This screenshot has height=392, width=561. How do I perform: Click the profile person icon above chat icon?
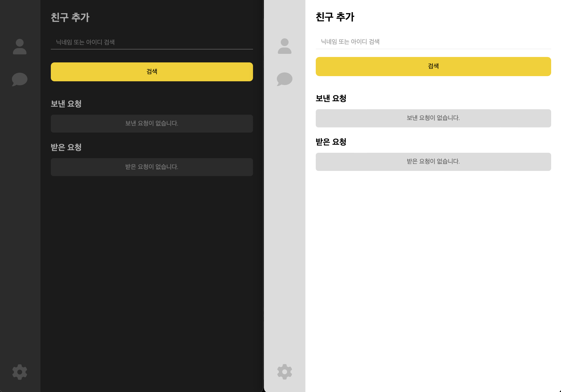coord(19,46)
